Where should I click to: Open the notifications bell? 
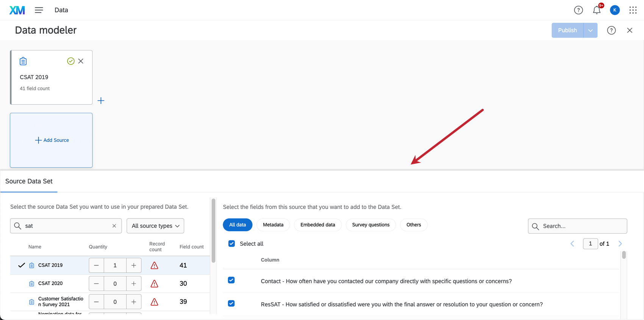[x=597, y=10]
